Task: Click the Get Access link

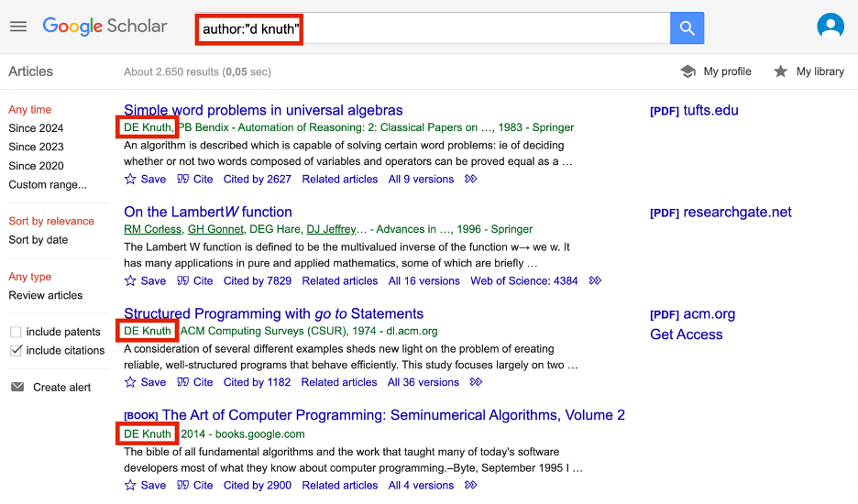Action: (687, 334)
